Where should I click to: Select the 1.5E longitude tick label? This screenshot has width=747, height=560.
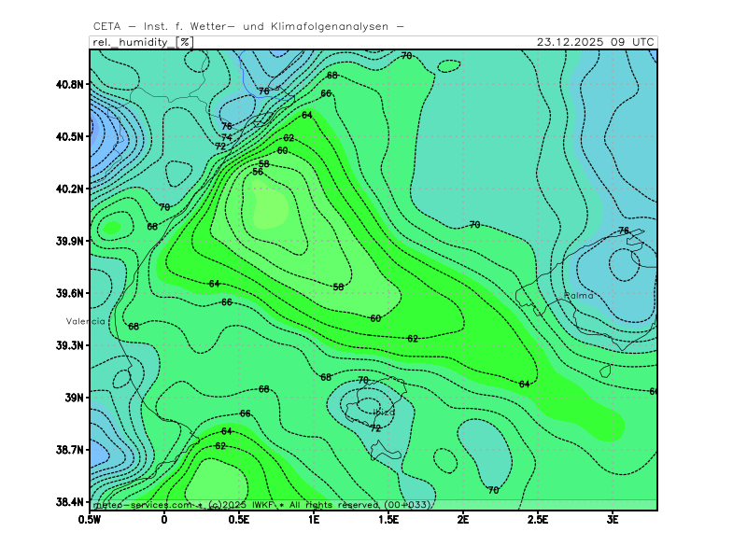(x=388, y=519)
